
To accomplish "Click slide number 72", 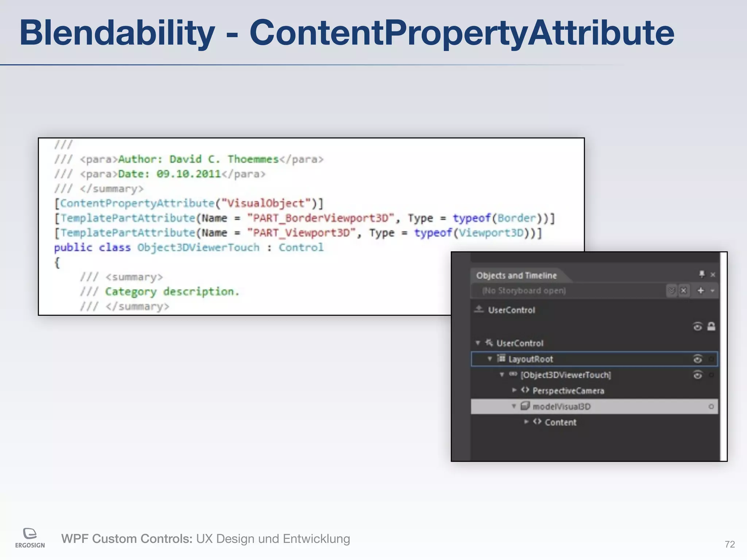I will tap(730, 544).
